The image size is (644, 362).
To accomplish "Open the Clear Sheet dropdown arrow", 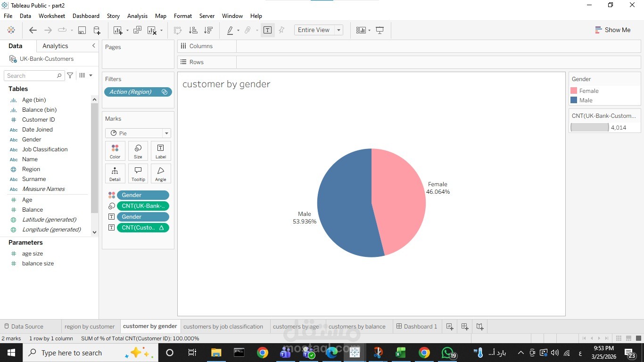I will click(161, 31).
